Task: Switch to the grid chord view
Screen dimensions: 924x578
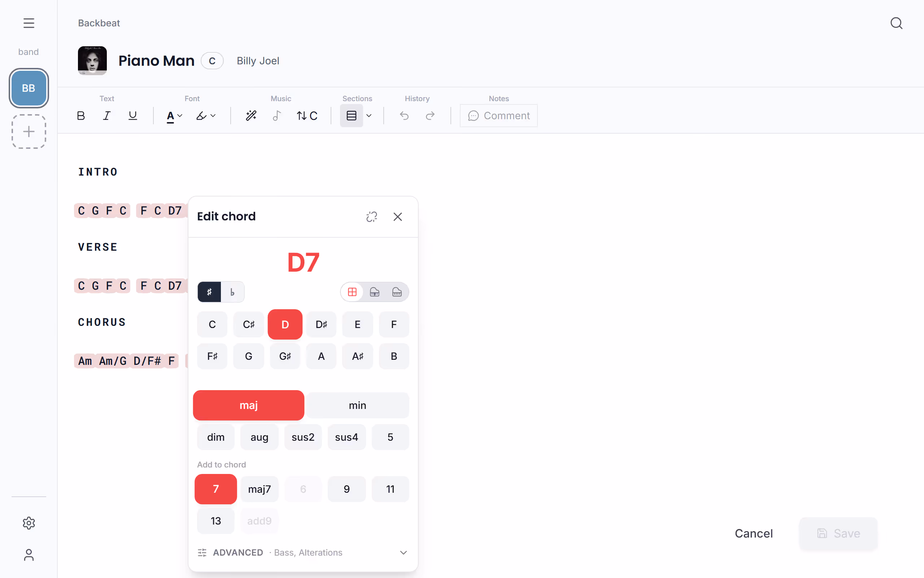Action: (352, 292)
